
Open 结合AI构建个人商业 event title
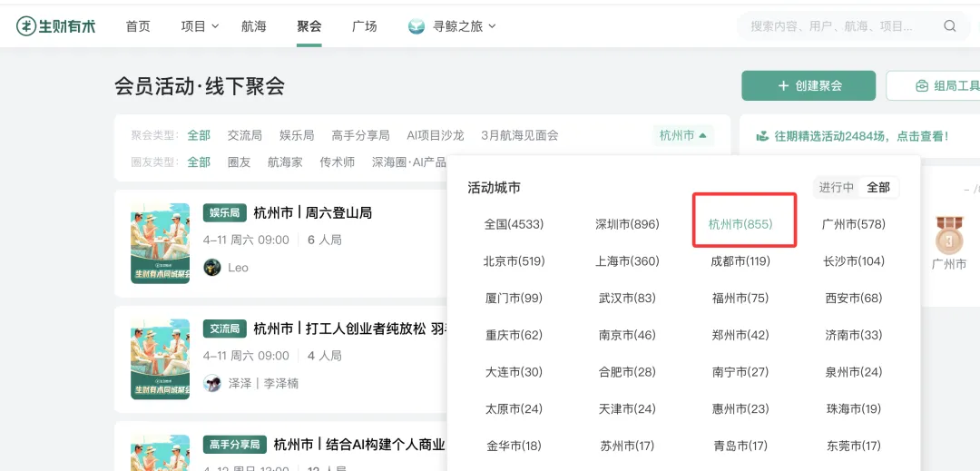pos(359,445)
